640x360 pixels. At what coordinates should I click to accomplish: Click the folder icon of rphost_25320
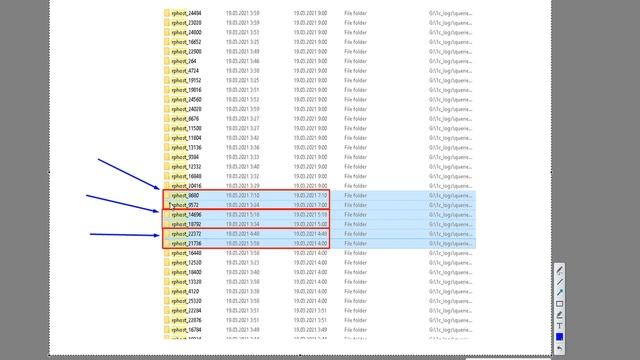tap(167, 301)
